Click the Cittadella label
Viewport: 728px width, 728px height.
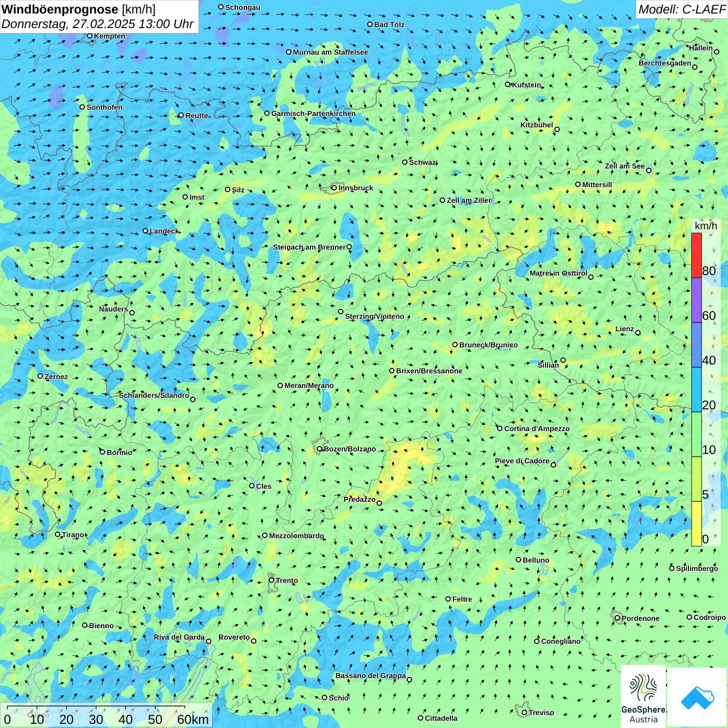pyautogui.click(x=441, y=718)
